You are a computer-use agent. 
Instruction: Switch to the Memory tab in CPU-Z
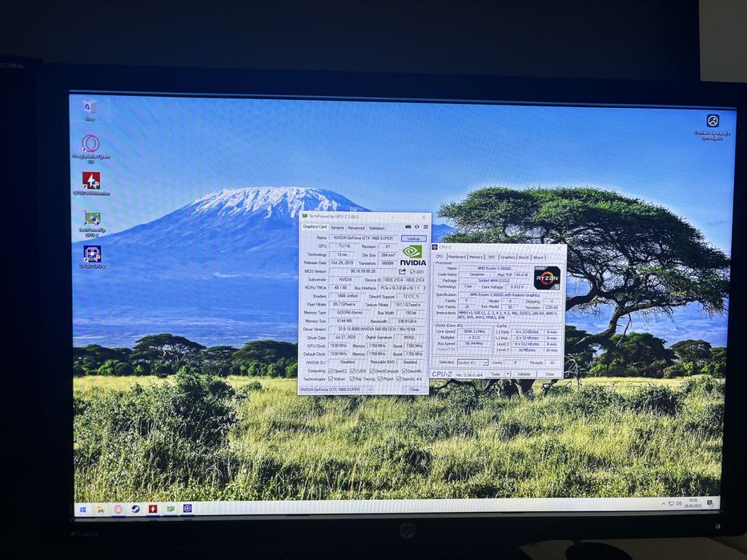click(x=476, y=257)
